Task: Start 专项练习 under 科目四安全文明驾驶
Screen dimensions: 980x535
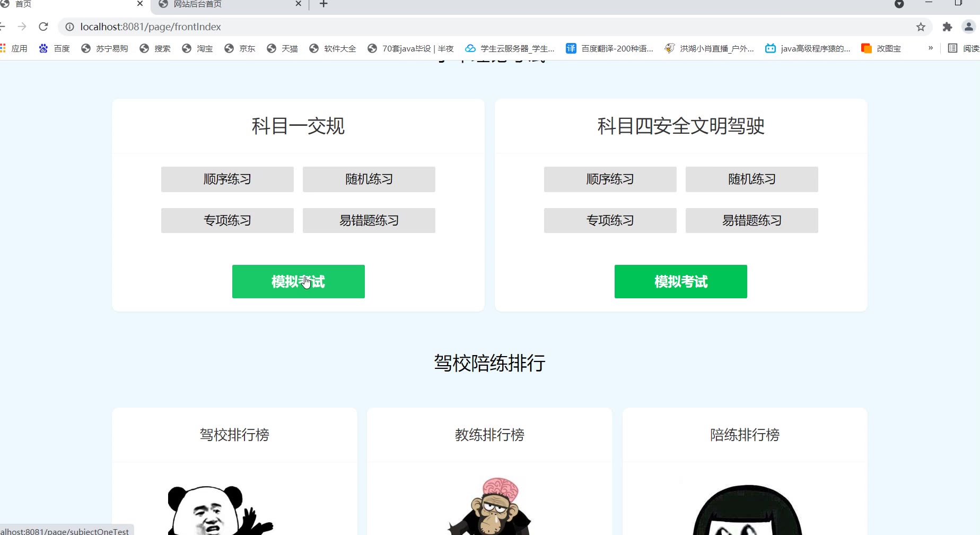Action: tap(610, 220)
